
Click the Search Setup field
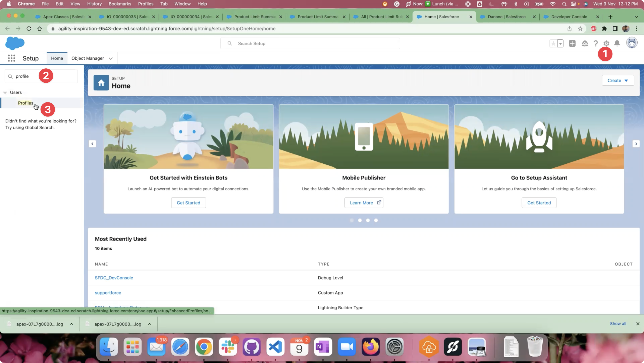[310, 43]
